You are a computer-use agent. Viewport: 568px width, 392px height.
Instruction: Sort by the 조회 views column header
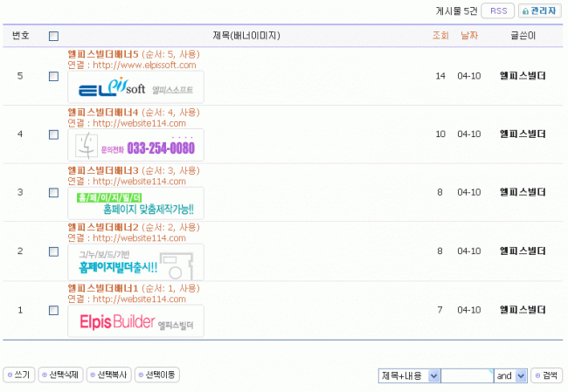pyautogui.click(x=440, y=36)
